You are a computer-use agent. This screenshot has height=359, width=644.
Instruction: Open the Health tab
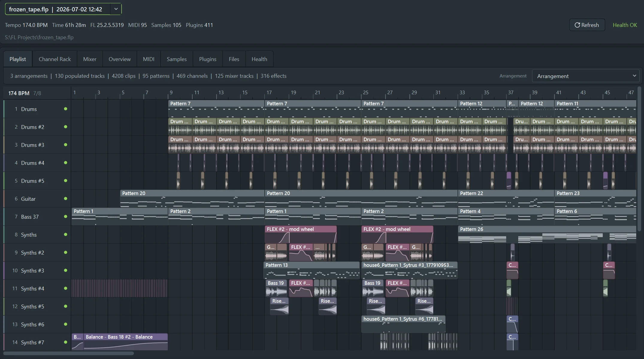(259, 59)
